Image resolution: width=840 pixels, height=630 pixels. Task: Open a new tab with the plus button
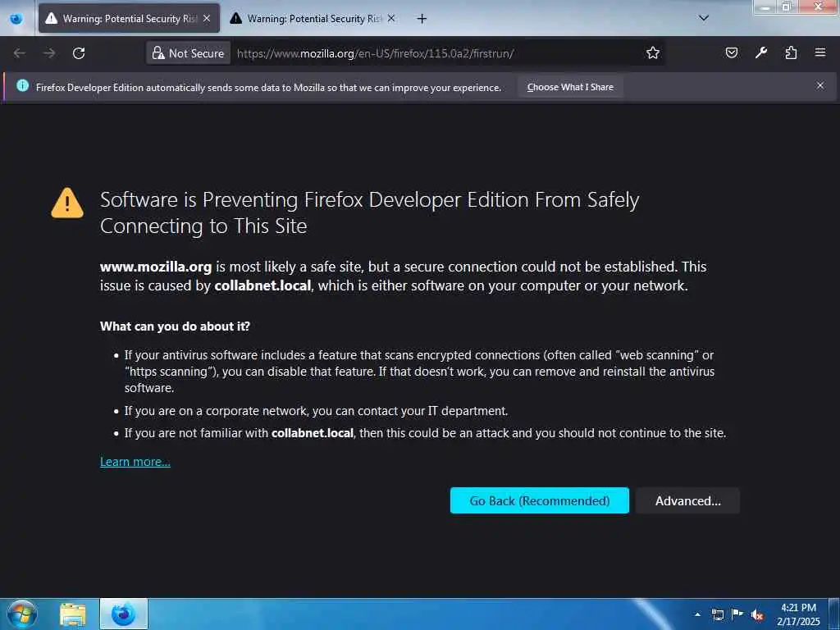[x=422, y=19]
